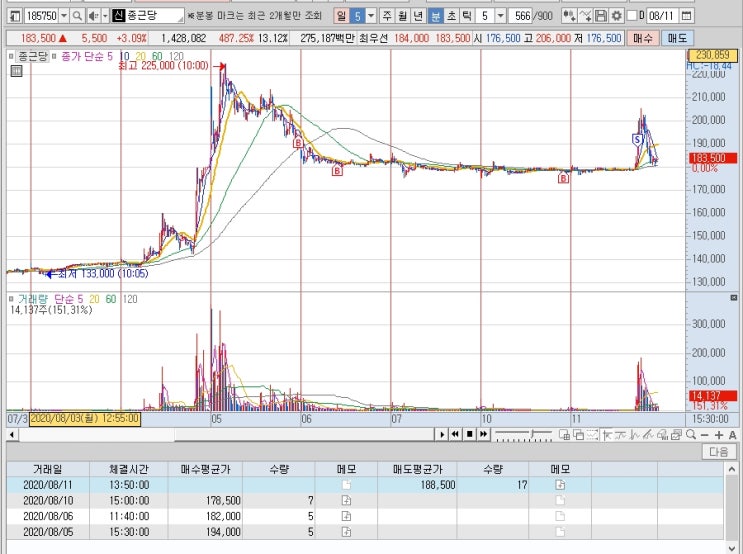Click the line-tool icon next to the save icon
Screen dimensions: 743x554
tap(585, 16)
